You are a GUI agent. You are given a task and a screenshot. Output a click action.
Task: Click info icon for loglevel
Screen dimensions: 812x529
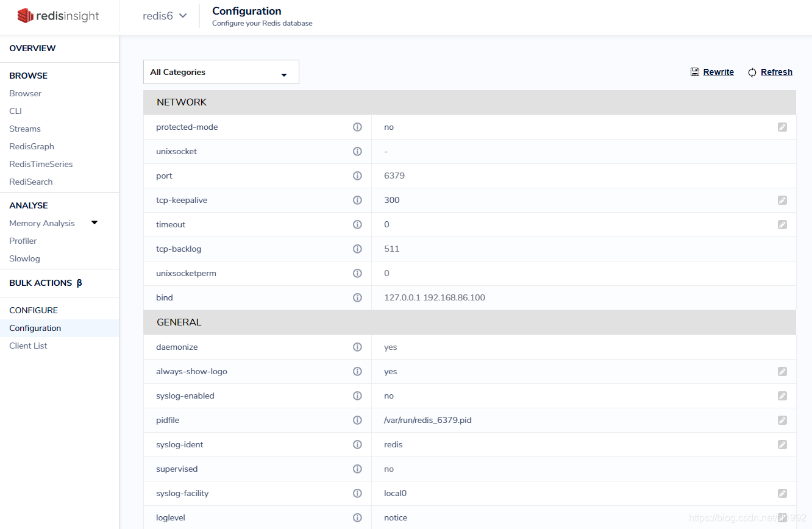pos(358,517)
